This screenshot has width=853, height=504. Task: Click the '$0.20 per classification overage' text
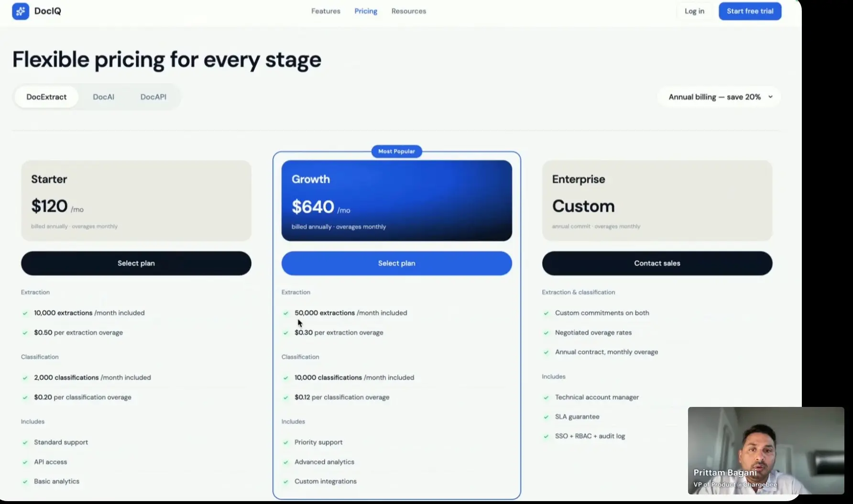pyautogui.click(x=83, y=397)
